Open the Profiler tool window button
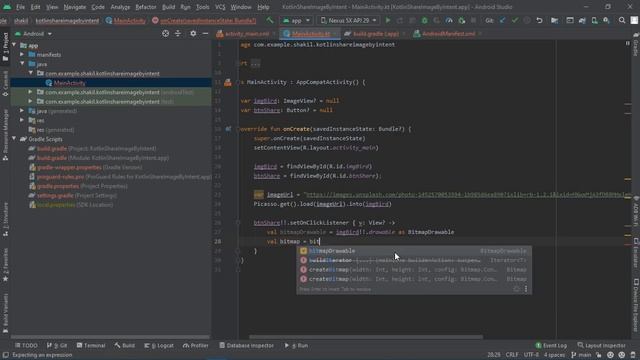Image resolution: width=640 pixels, height=360 pixels. [x=196, y=345]
